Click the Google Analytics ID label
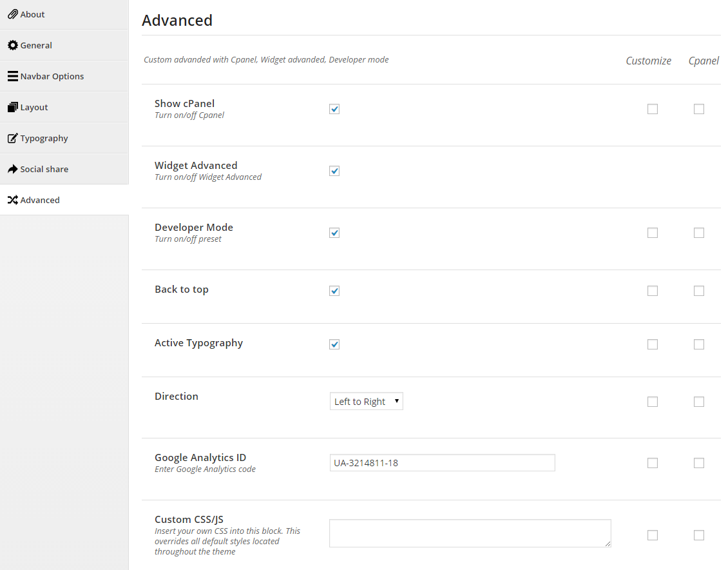This screenshot has width=728, height=570. tap(200, 458)
